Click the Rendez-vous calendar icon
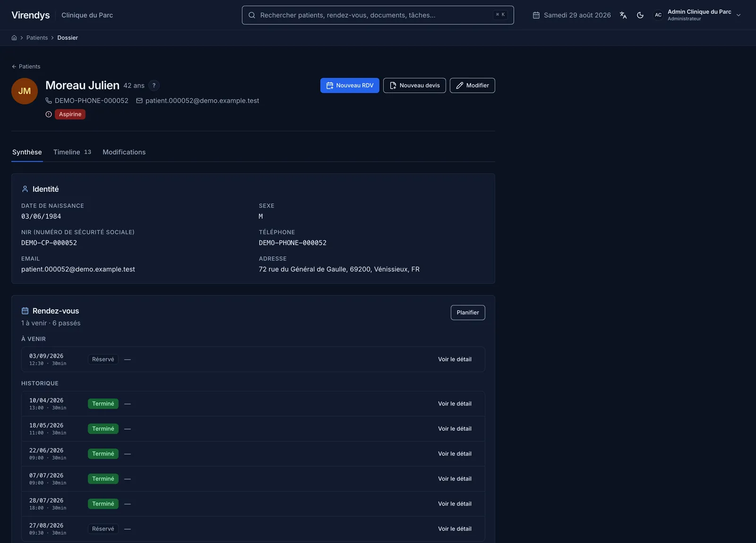This screenshot has height=543, width=756. click(25, 311)
